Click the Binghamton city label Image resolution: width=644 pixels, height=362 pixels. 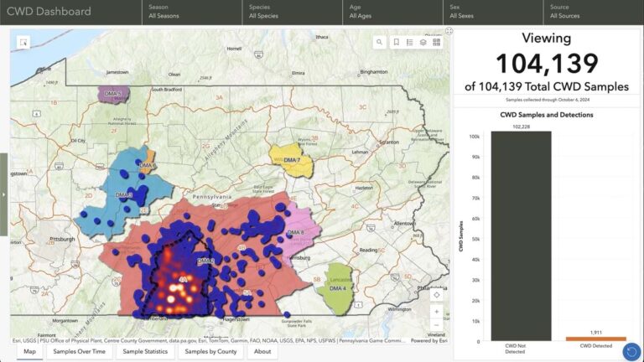coord(374,72)
